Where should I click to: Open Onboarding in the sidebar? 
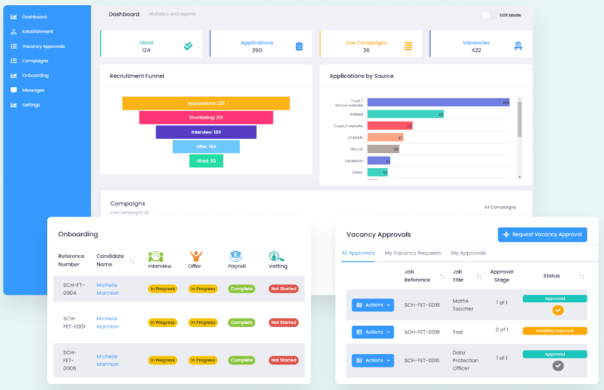(x=35, y=76)
